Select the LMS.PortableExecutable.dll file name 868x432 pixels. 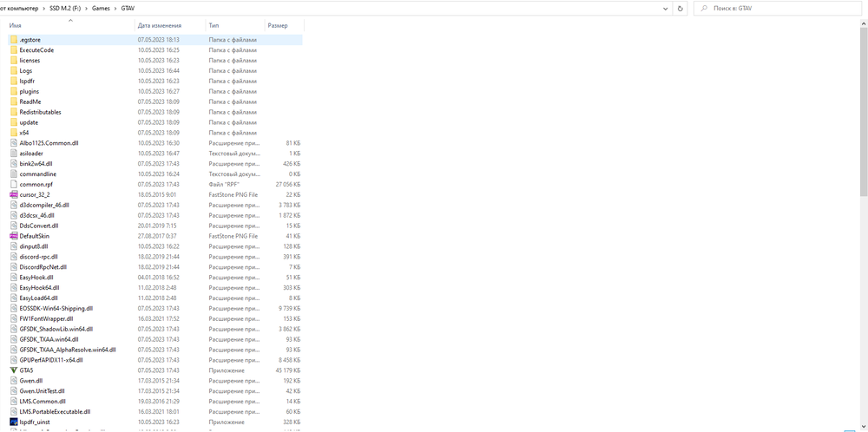(55, 411)
